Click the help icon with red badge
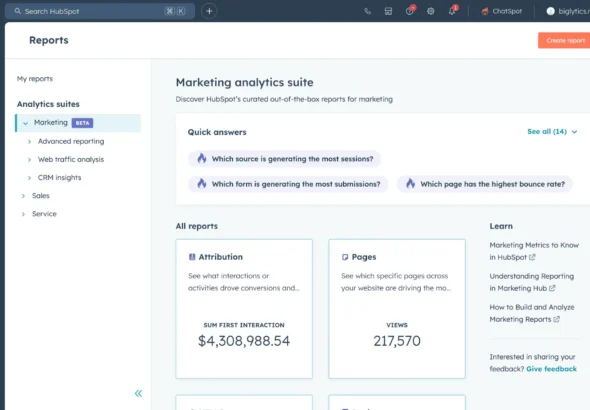The width and height of the screenshot is (590, 410). (x=410, y=11)
